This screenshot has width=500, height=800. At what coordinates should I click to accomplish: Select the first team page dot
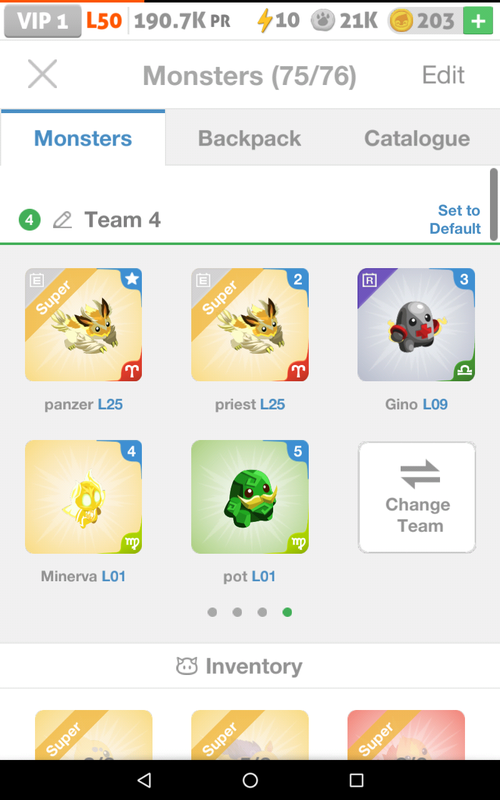212,612
